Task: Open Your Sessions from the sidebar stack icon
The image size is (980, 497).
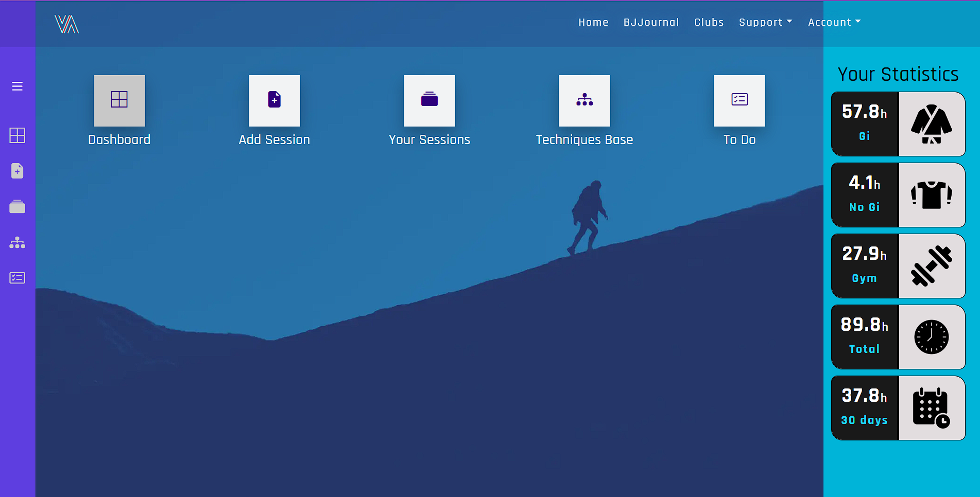Action: tap(18, 206)
